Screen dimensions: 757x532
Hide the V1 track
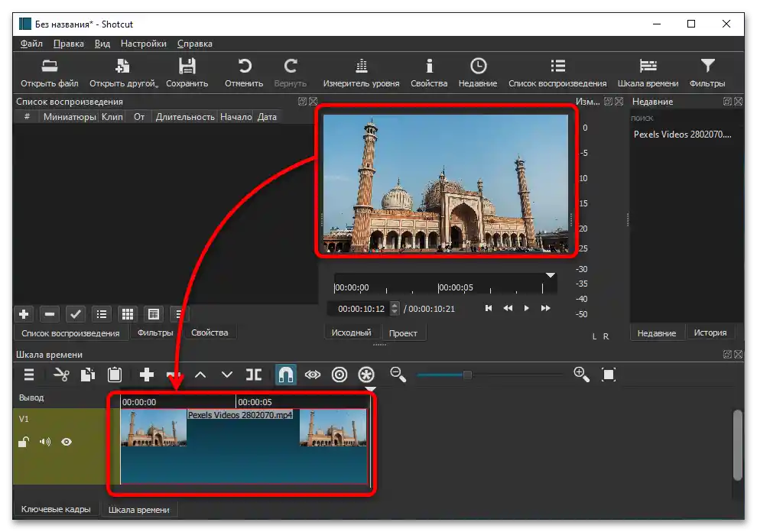pyautogui.click(x=67, y=442)
